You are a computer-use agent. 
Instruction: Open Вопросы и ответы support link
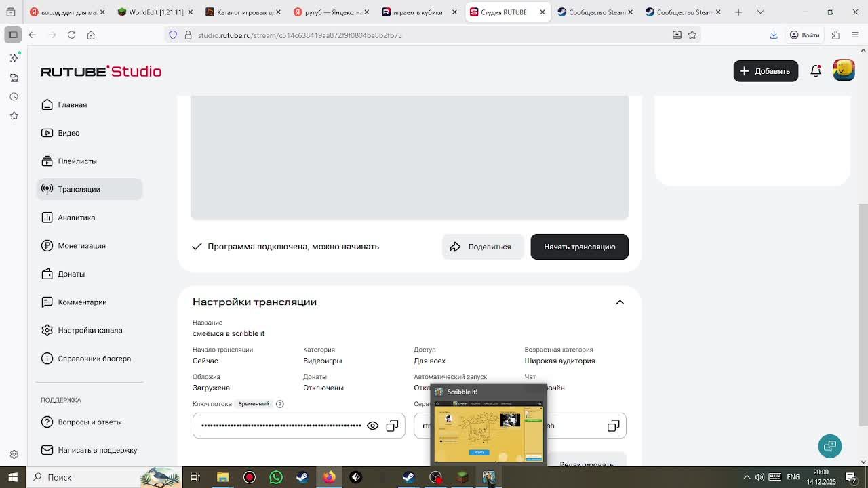[x=90, y=422]
